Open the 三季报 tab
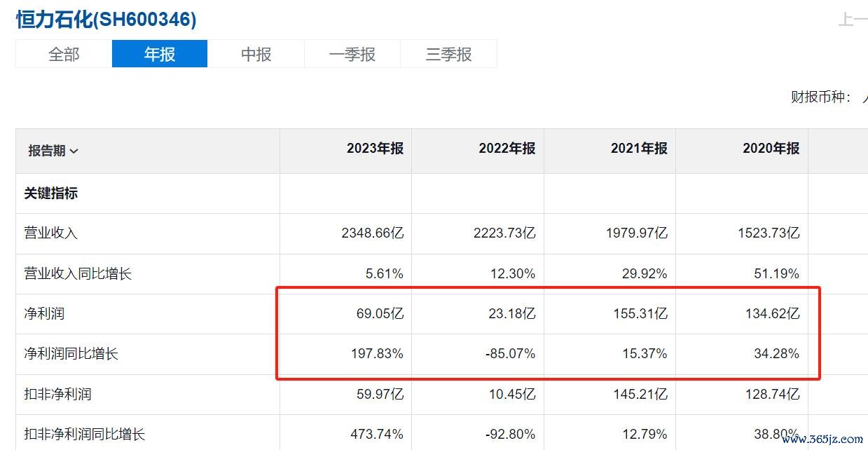This screenshot has height=450, width=868. coord(449,54)
